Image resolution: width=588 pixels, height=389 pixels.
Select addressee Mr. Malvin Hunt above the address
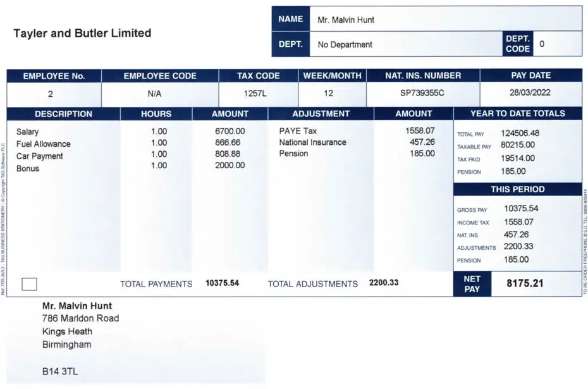coord(77,306)
